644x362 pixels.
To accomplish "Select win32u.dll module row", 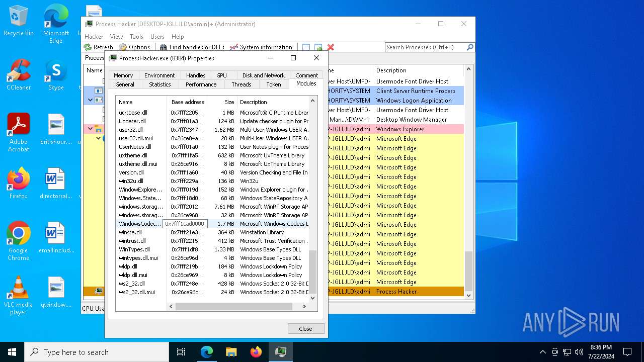I will click(x=212, y=181).
